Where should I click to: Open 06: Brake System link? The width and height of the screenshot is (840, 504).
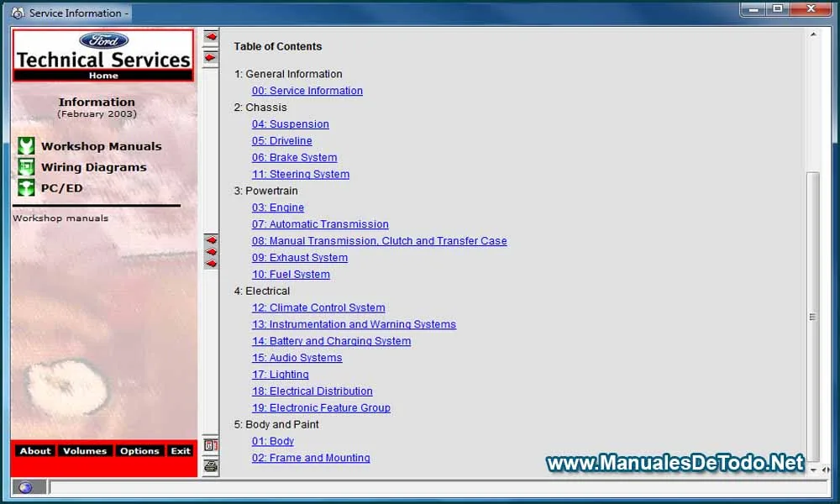point(294,157)
